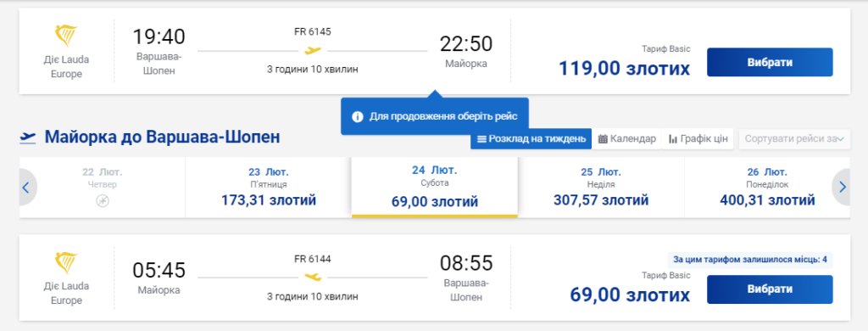The height and width of the screenshot is (331, 868).
Task: Open the Графік цін price chart
Action: [698, 138]
